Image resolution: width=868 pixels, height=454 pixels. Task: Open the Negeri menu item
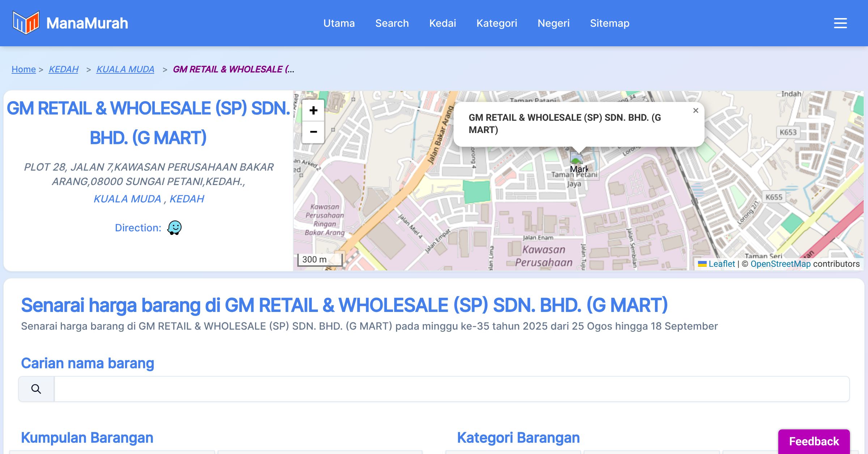[x=553, y=23]
